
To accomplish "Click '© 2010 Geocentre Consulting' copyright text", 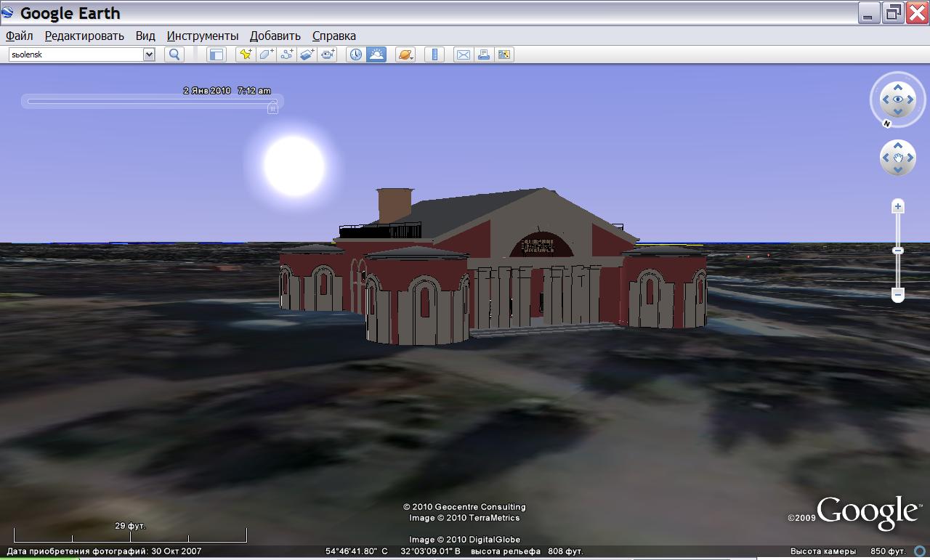I will 464,507.
